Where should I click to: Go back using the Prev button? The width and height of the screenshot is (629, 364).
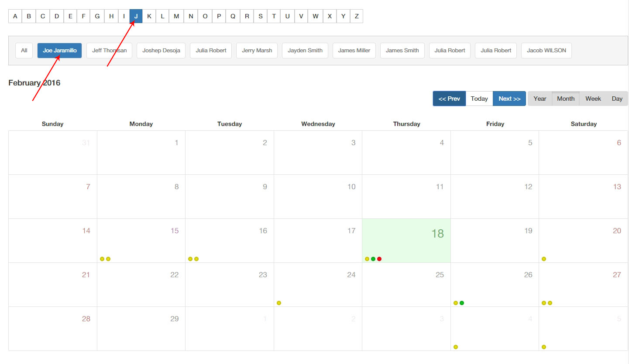click(449, 99)
